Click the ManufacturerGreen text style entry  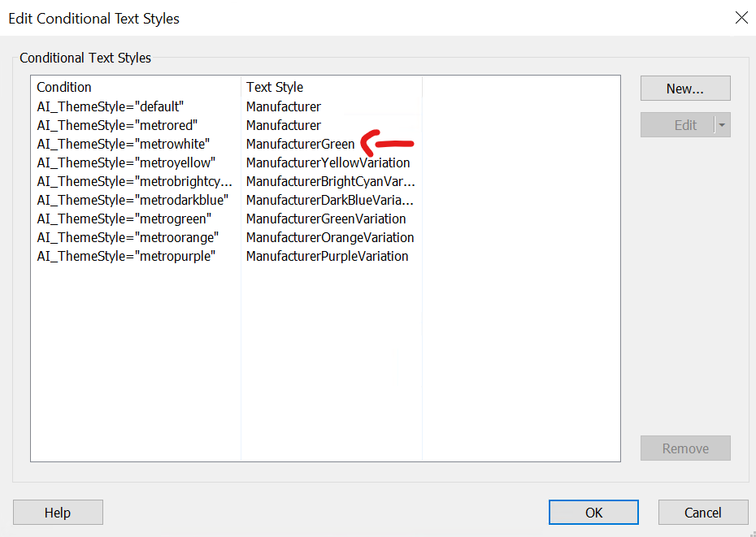click(x=301, y=144)
